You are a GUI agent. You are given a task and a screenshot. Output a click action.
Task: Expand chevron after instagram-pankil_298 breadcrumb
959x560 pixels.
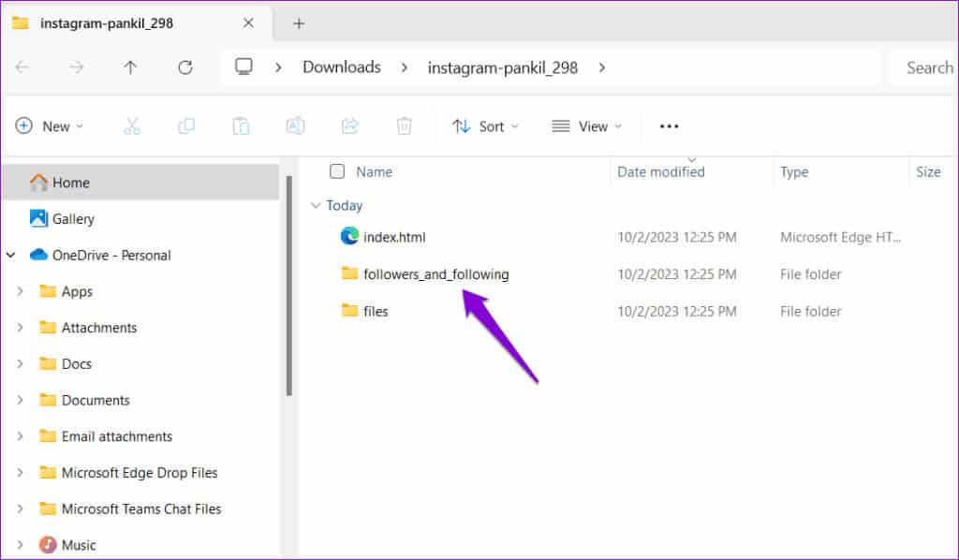pos(602,67)
